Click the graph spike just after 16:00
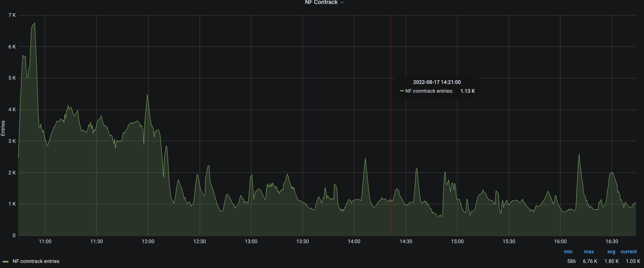The width and height of the screenshot is (644, 268). coord(579,155)
